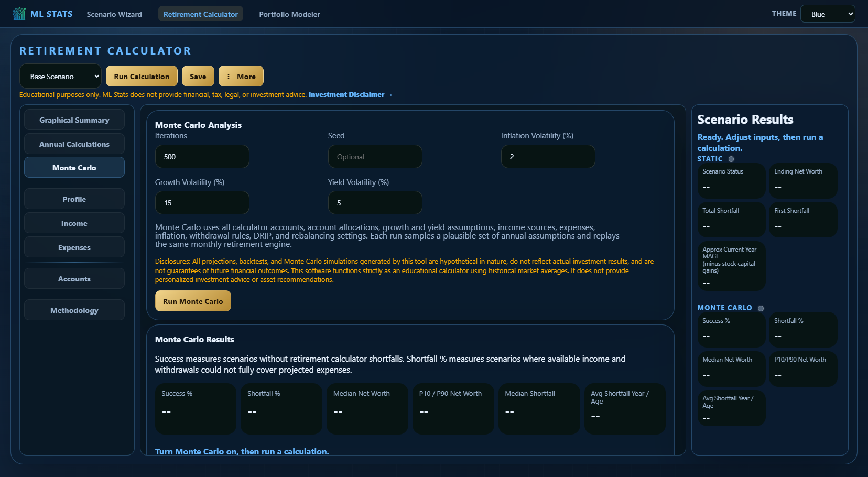
Task: Click the sidebar Success % card
Action: (x=731, y=330)
